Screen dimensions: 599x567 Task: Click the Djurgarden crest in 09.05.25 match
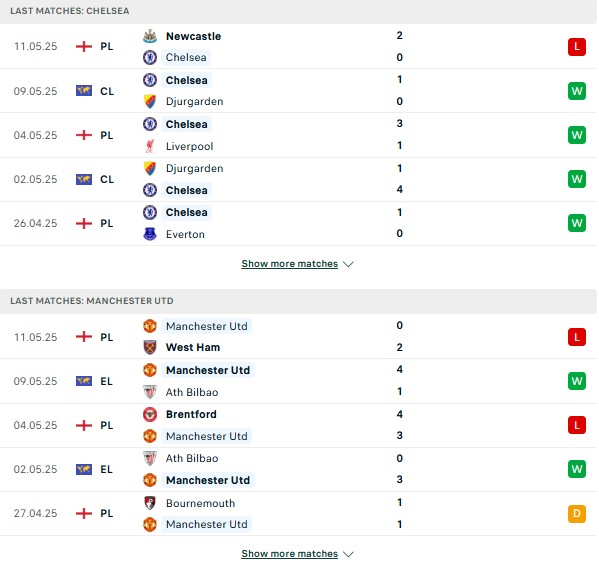(150, 101)
